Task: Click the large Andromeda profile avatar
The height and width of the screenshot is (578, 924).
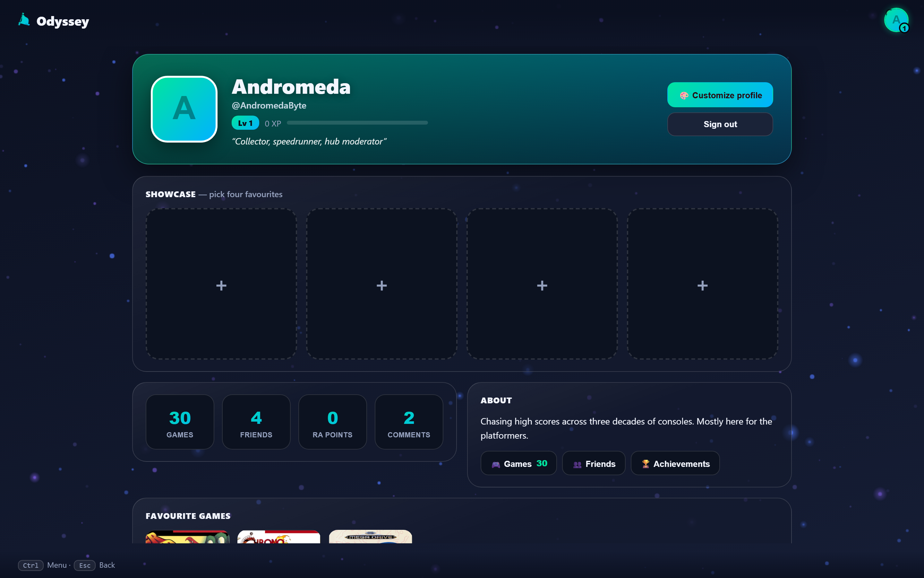Action: (184, 109)
